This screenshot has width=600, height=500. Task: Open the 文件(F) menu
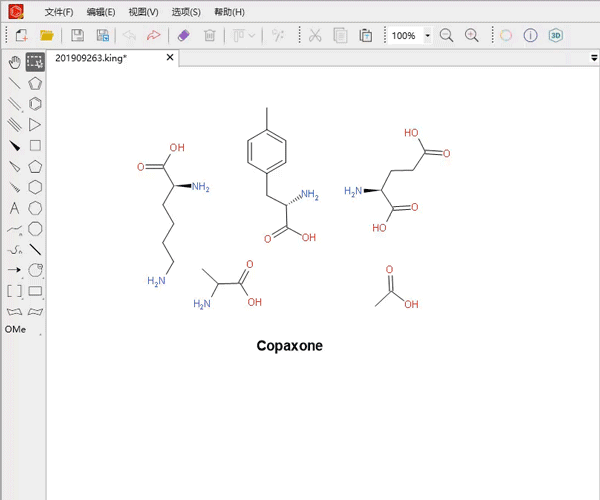(x=59, y=12)
